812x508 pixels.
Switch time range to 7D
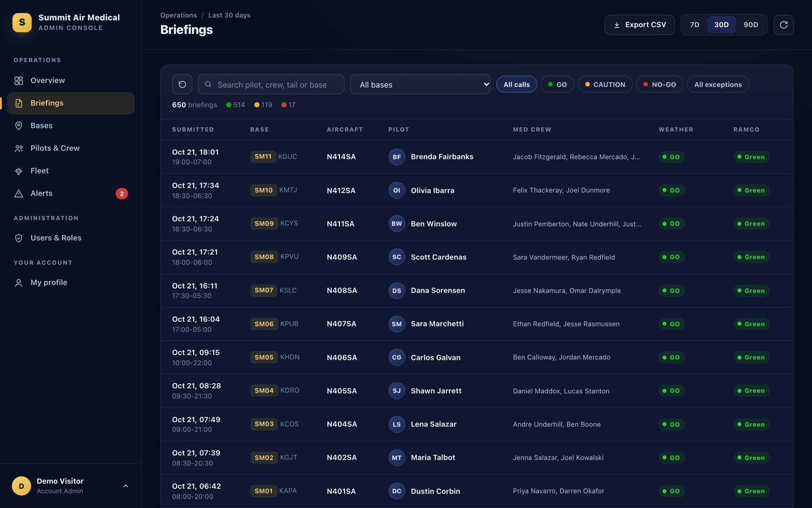coord(694,25)
